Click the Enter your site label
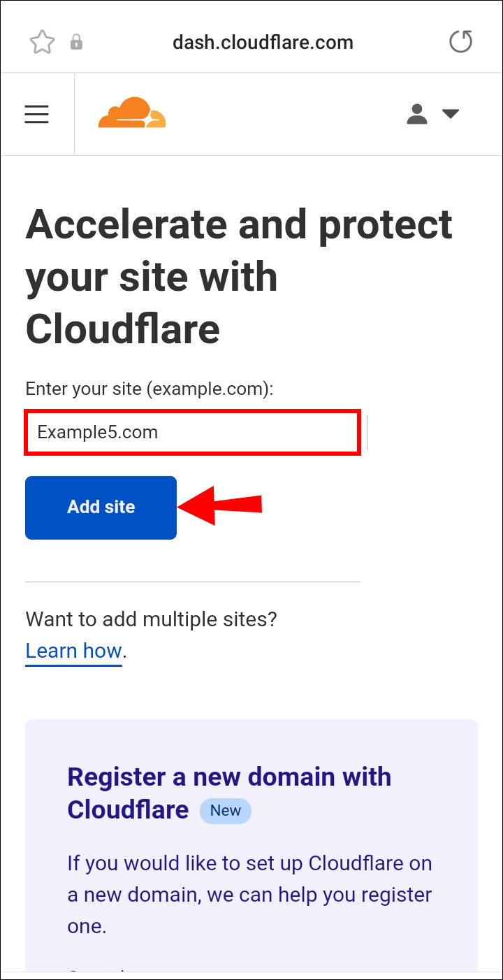The height and width of the screenshot is (980, 503). 149,389
